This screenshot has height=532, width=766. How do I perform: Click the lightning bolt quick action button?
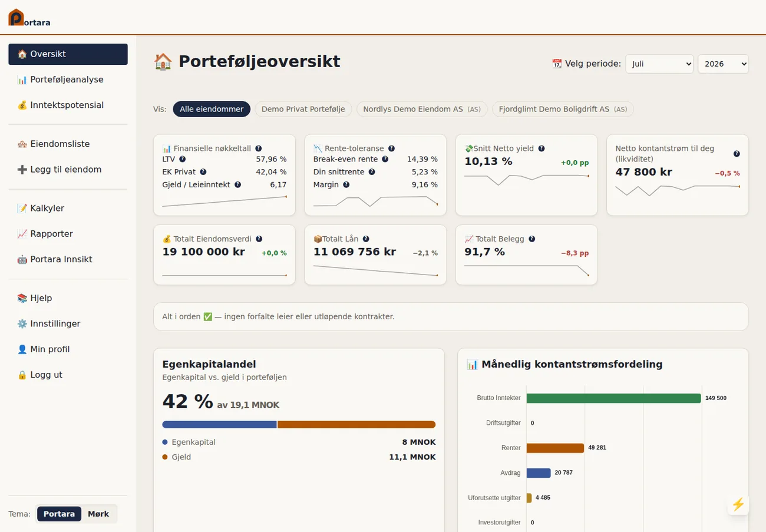(x=738, y=504)
